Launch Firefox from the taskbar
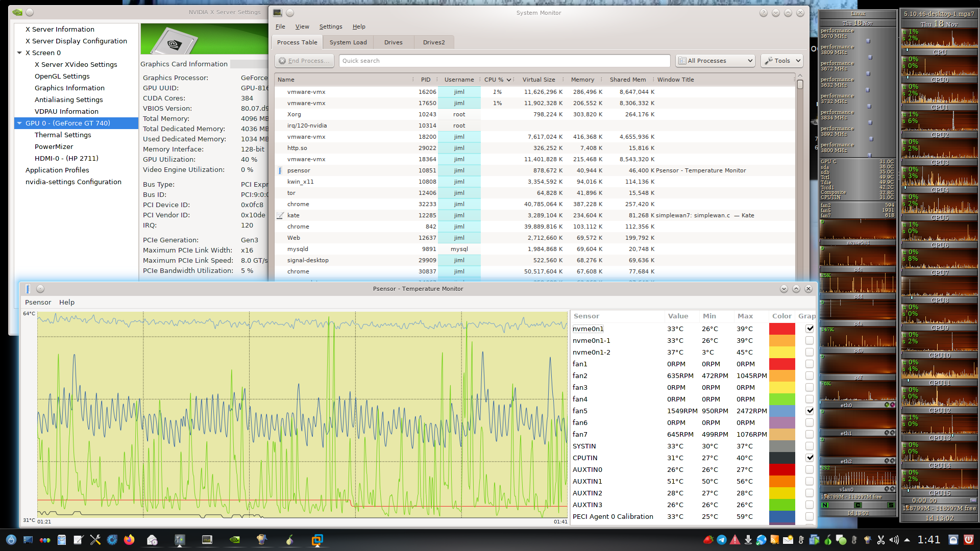 pos(129,540)
